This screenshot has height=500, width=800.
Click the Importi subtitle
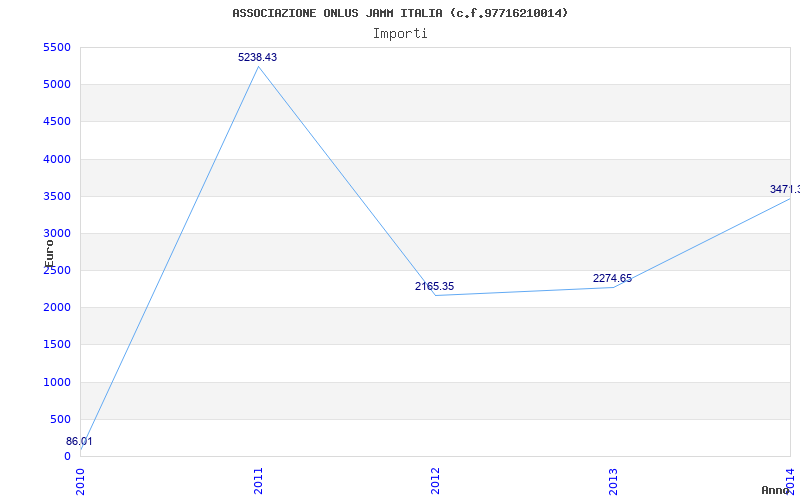400,34
